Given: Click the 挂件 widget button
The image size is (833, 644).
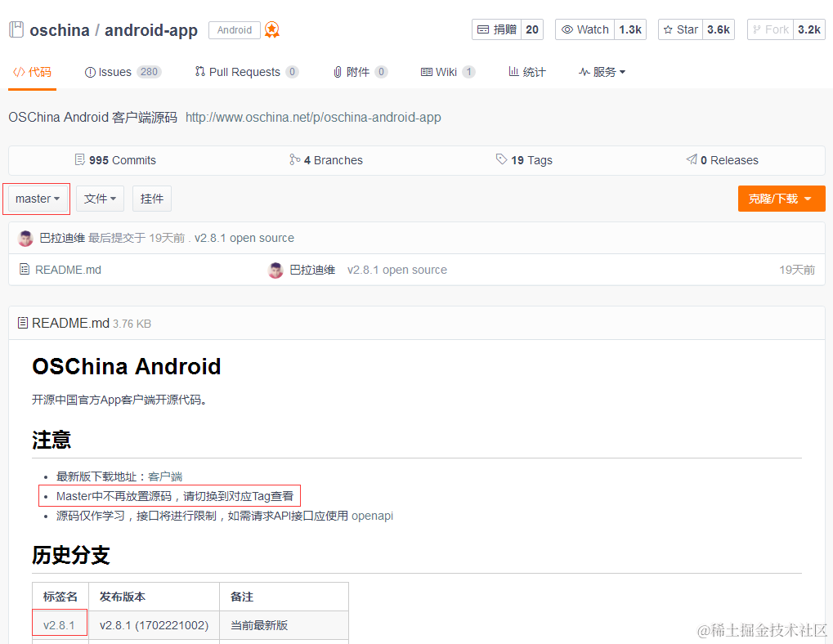Looking at the screenshot, I should pyautogui.click(x=152, y=199).
